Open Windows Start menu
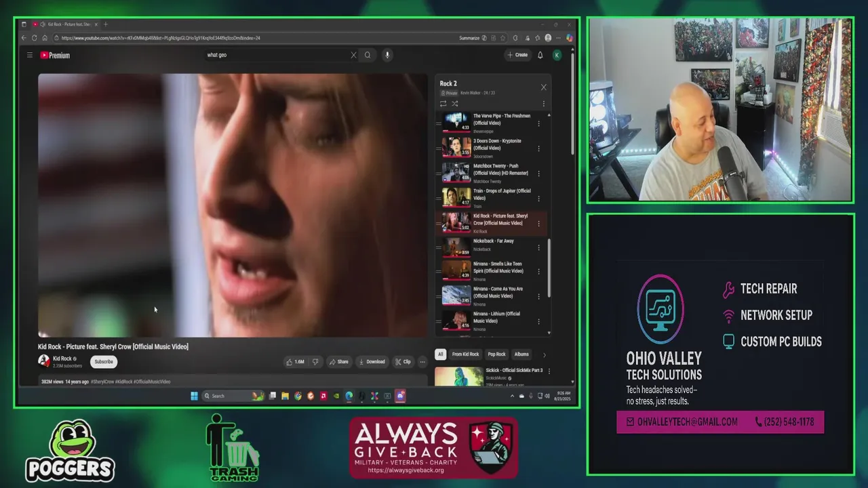Image resolution: width=868 pixels, height=488 pixels. 194,396
